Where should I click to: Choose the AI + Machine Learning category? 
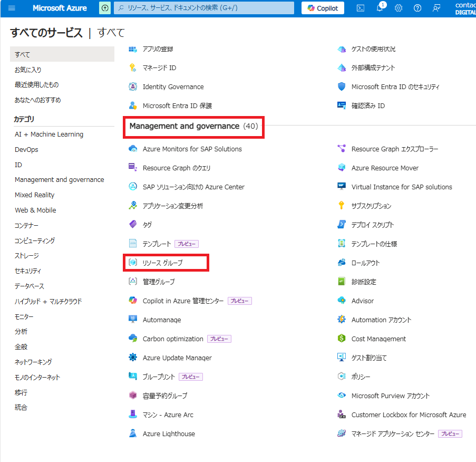[49, 134]
